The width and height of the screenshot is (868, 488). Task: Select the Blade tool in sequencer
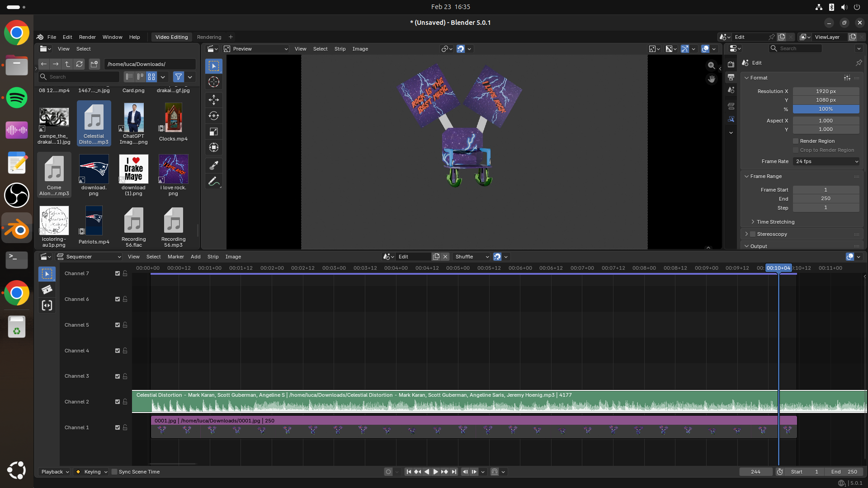[x=47, y=290]
